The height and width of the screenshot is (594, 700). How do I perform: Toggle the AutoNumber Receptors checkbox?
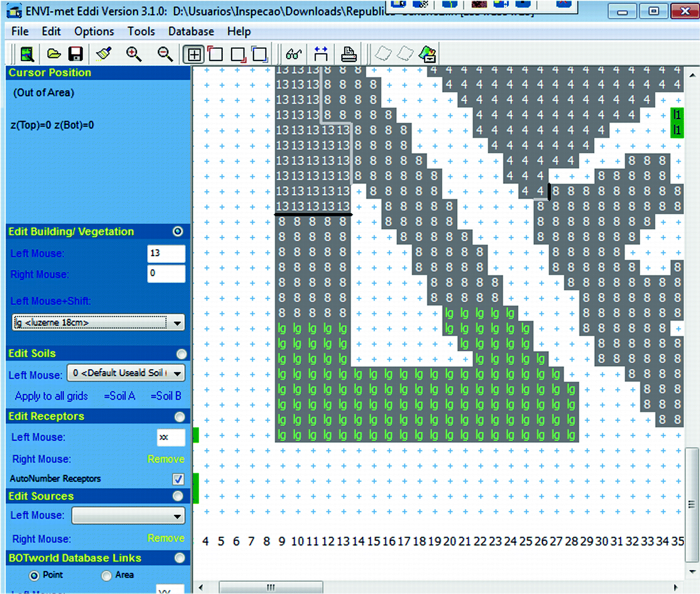(x=178, y=479)
